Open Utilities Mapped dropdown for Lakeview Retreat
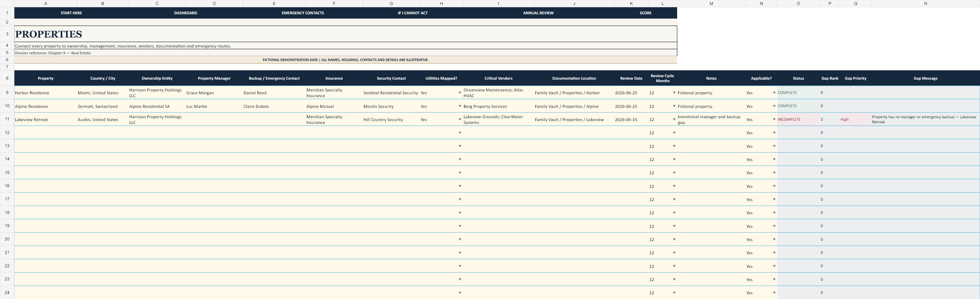The width and height of the screenshot is (980, 299). [460, 119]
